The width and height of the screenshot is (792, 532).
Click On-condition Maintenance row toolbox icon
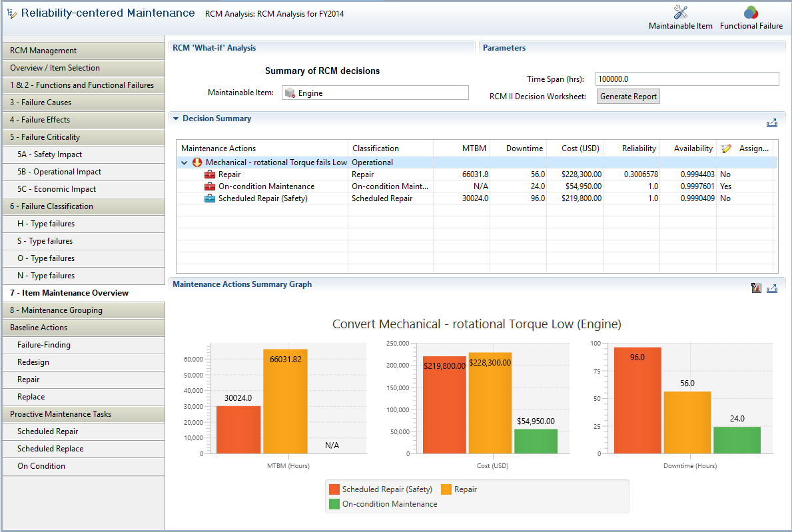coord(210,186)
